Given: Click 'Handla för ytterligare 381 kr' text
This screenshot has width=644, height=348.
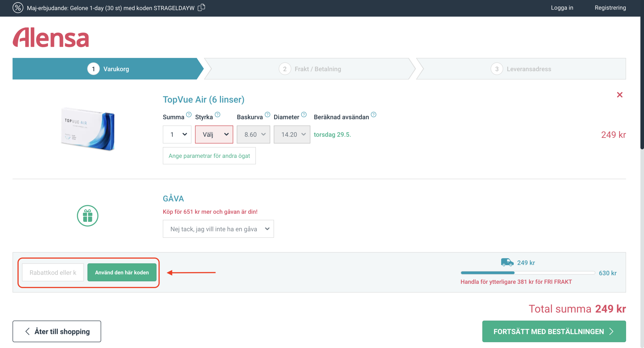Looking at the screenshot, I should 516,282.
